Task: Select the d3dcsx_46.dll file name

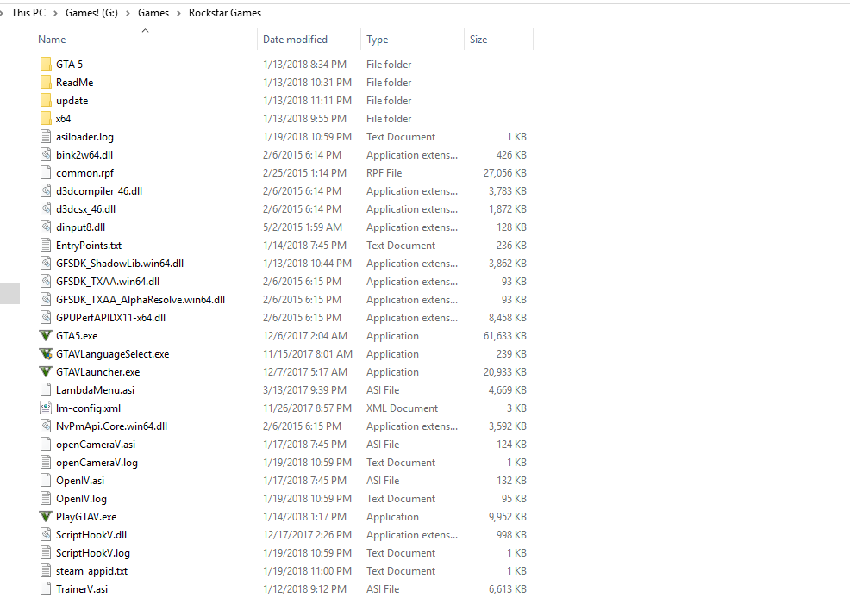Action: [85, 209]
